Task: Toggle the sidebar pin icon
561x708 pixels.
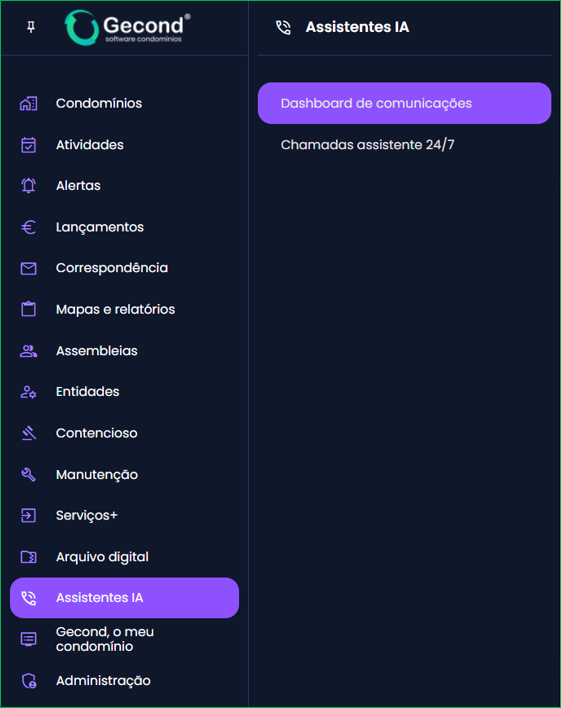Action: coord(31,27)
